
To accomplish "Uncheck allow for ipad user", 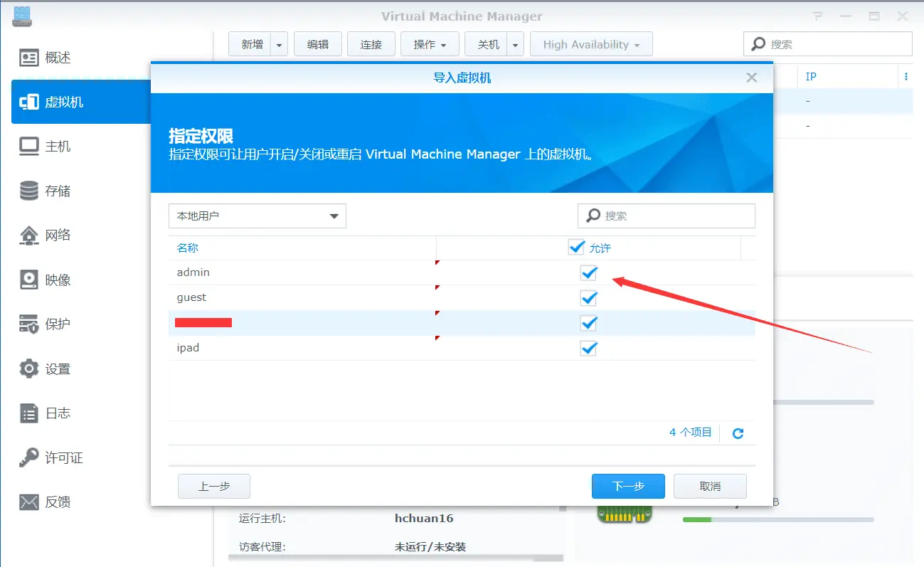I will 588,348.
